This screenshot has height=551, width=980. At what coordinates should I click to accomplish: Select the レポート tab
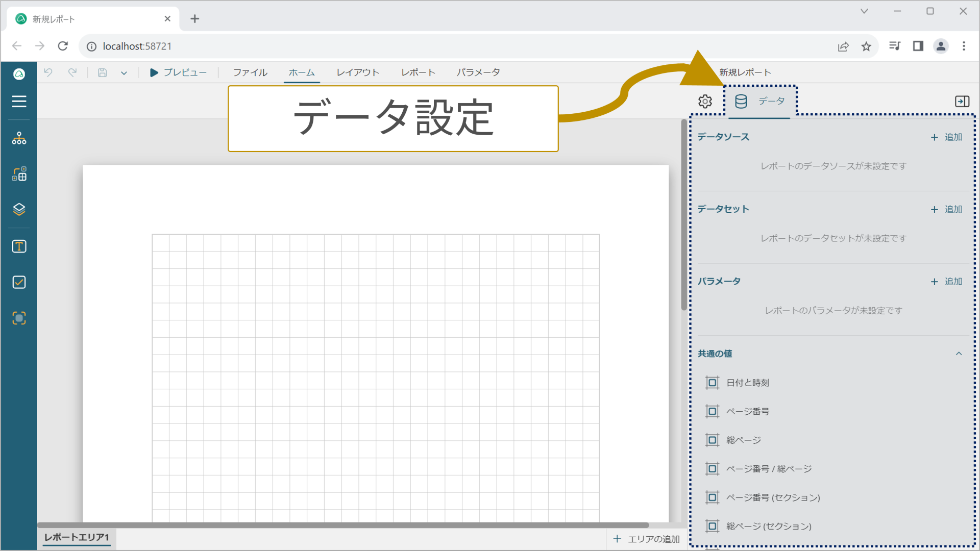[x=418, y=72]
